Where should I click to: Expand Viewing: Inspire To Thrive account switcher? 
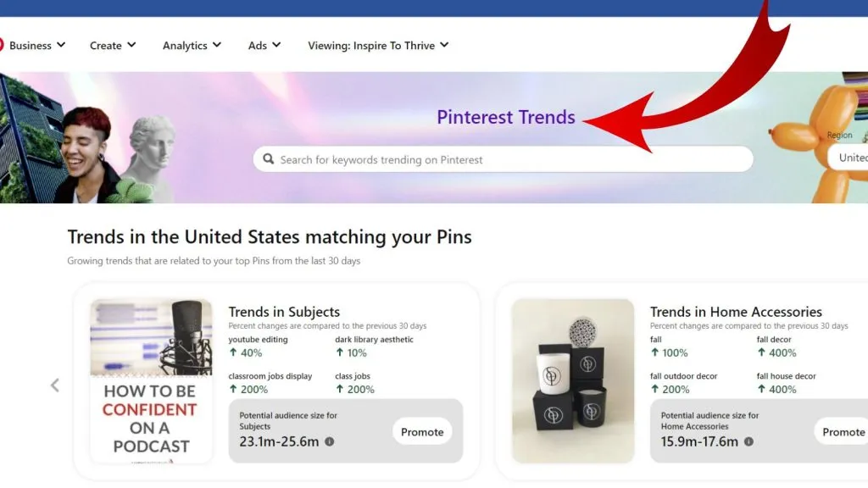pos(378,46)
